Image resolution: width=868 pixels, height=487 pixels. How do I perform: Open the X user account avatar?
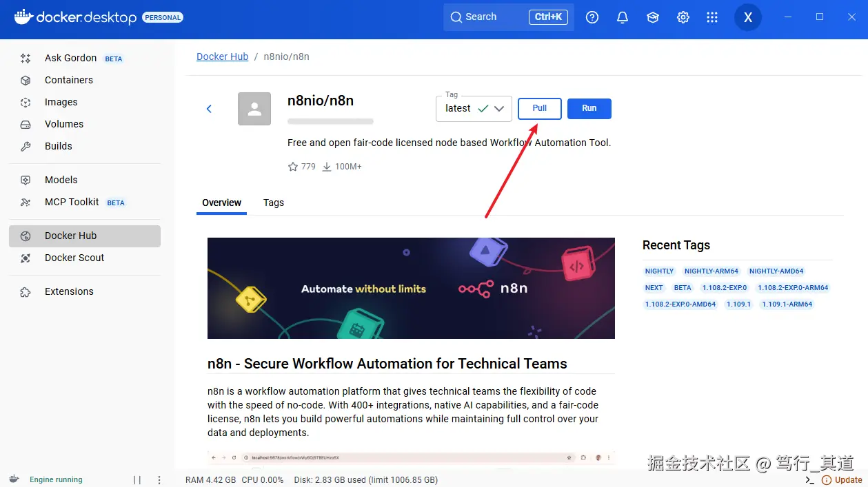748,17
